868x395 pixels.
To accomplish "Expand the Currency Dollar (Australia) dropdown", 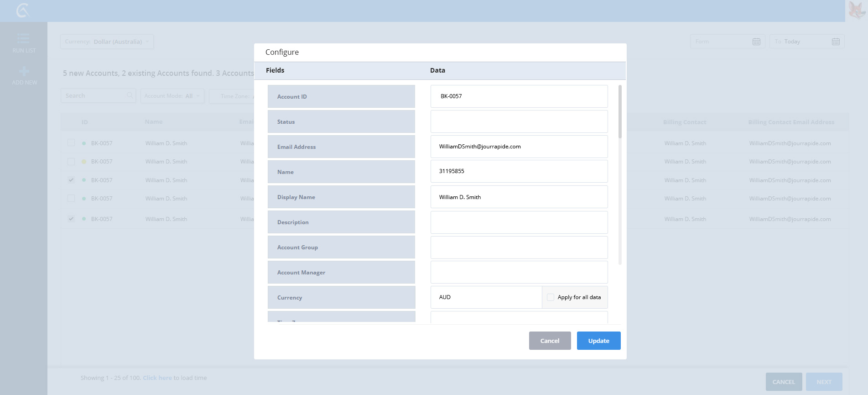I will [x=107, y=42].
